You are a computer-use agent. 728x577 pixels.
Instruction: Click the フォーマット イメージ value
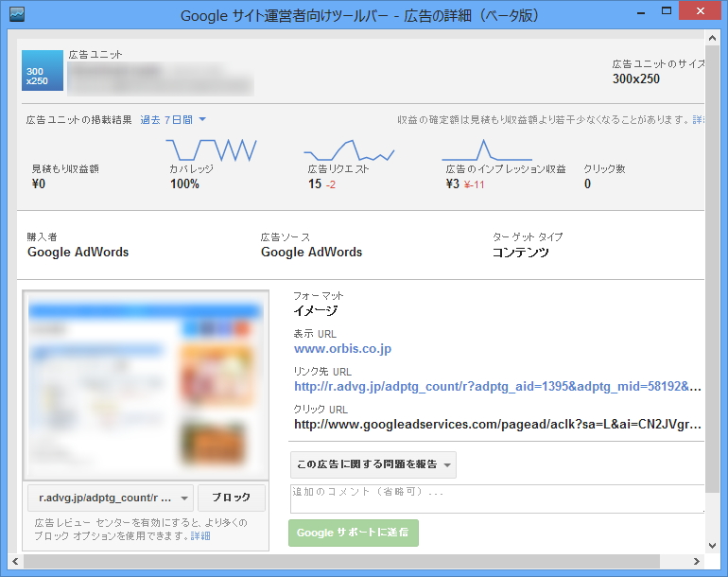[x=316, y=311]
